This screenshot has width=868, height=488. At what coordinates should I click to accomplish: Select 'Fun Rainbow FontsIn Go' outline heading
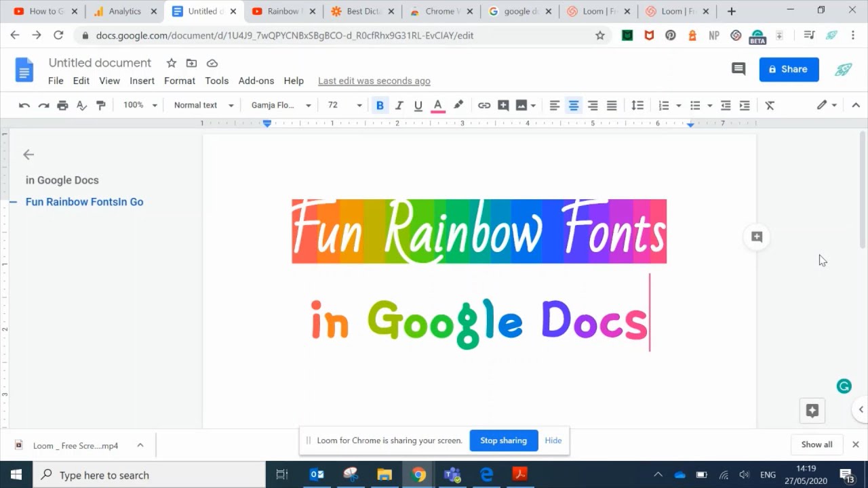(84, 202)
